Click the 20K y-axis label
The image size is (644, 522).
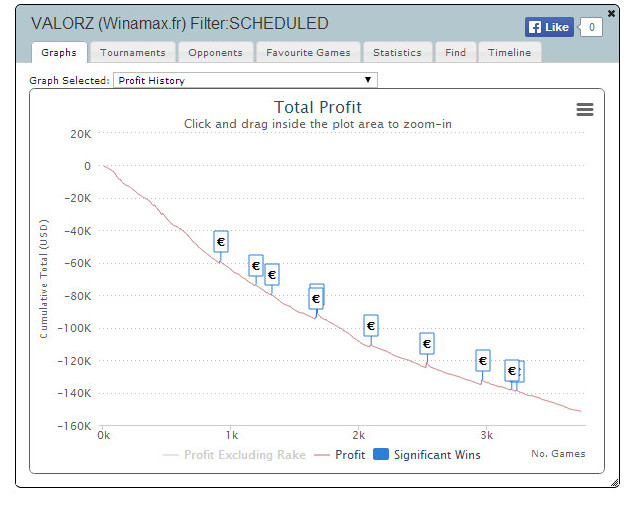[81, 134]
